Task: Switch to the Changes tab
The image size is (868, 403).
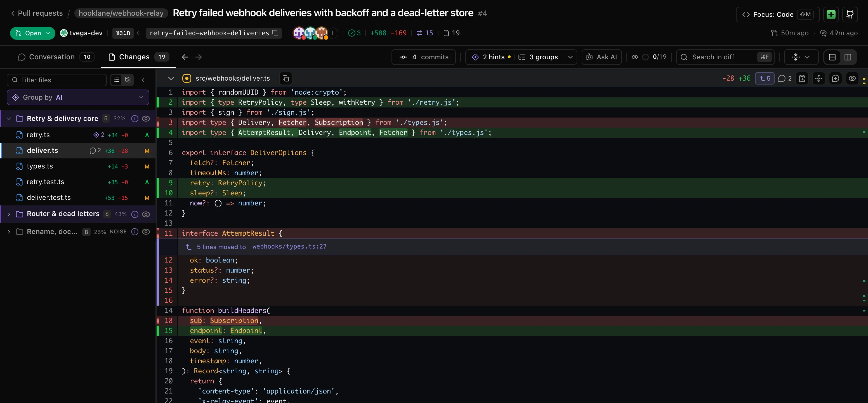Action: 138,57
